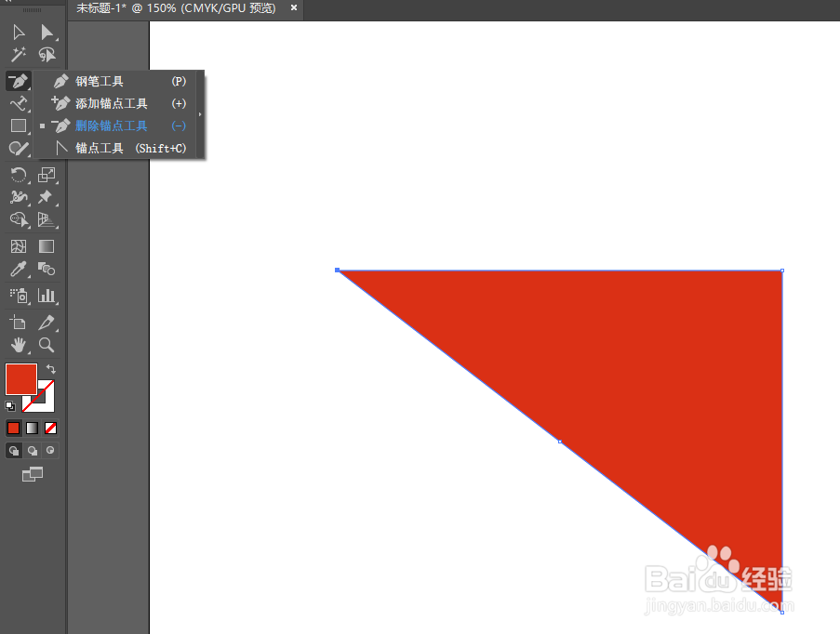Select the Scale tool
The width and height of the screenshot is (840, 634).
tap(47, 175)
